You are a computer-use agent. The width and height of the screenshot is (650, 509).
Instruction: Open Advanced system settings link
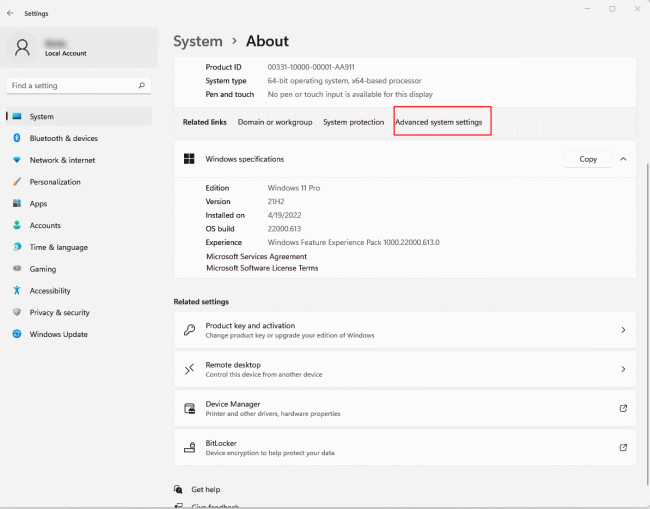(438, 122)
